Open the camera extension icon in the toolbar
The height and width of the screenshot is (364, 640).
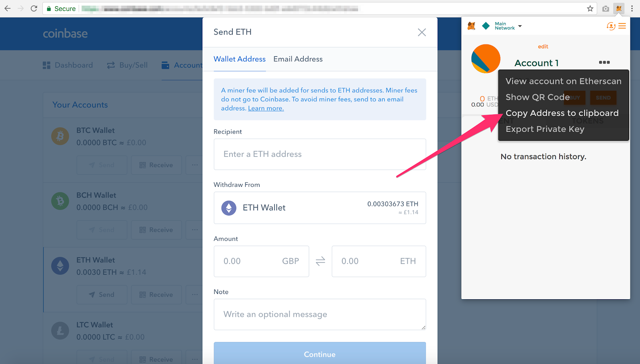pyautogui.click(x=606, y=8)
